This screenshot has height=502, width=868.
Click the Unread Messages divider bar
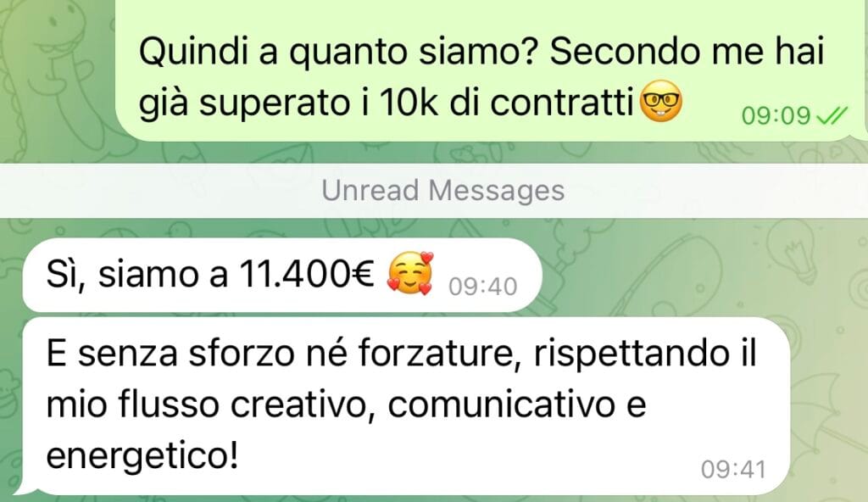434,191
